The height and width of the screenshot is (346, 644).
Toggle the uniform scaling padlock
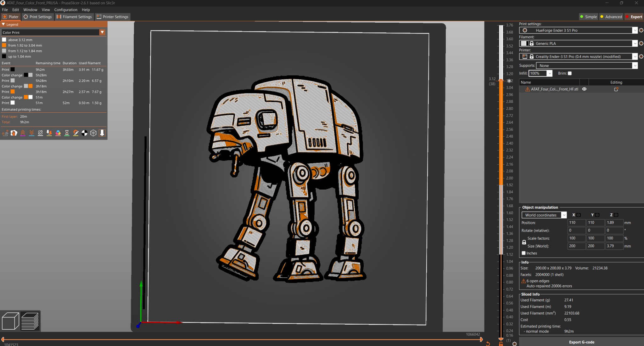coord(524,242)
